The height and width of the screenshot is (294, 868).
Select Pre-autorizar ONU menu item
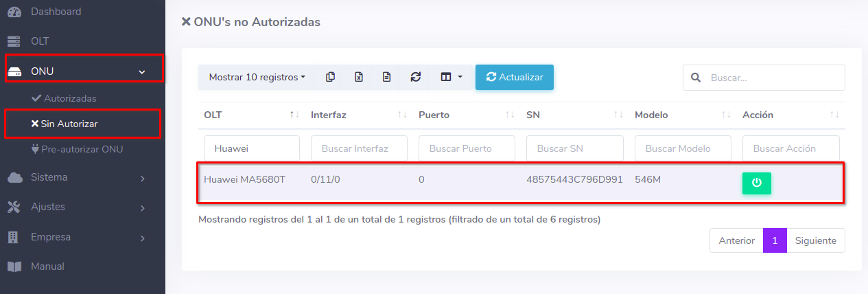(82, 149)
